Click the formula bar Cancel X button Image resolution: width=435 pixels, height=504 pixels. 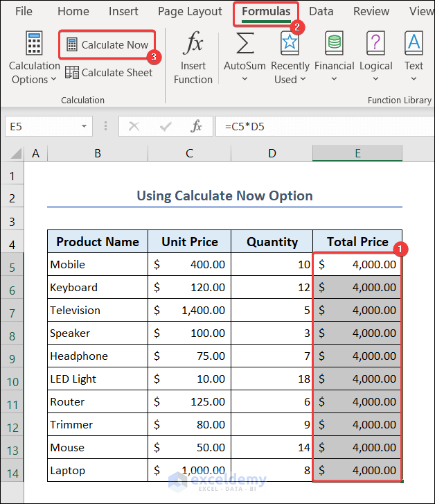(134, 126)
